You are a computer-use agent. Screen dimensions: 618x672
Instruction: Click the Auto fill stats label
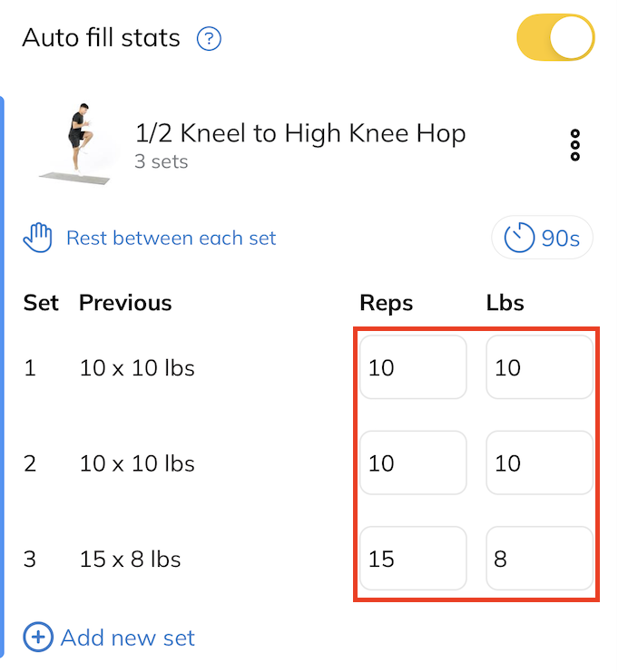(101, 38)
